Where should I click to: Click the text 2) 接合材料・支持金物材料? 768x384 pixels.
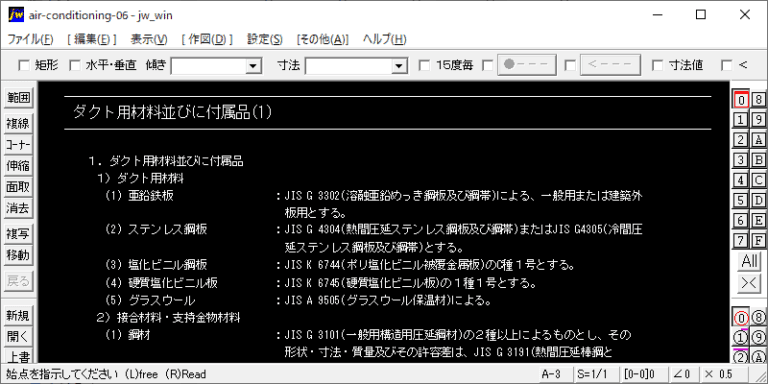point(168,318)
